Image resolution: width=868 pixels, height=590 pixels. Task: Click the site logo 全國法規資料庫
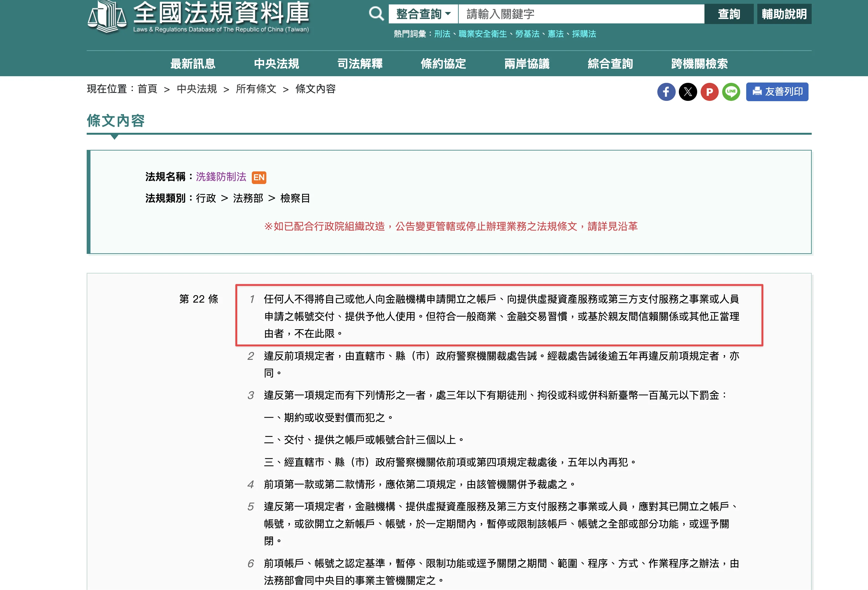[x=198, y=17]
